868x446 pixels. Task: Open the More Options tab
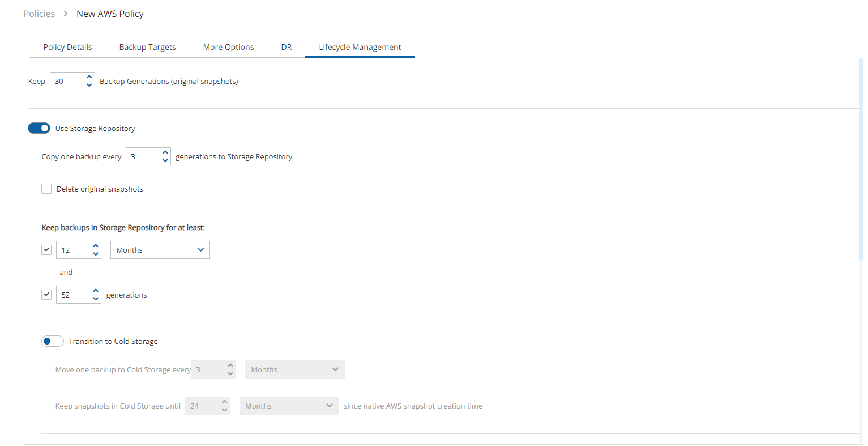click(228, 47)
